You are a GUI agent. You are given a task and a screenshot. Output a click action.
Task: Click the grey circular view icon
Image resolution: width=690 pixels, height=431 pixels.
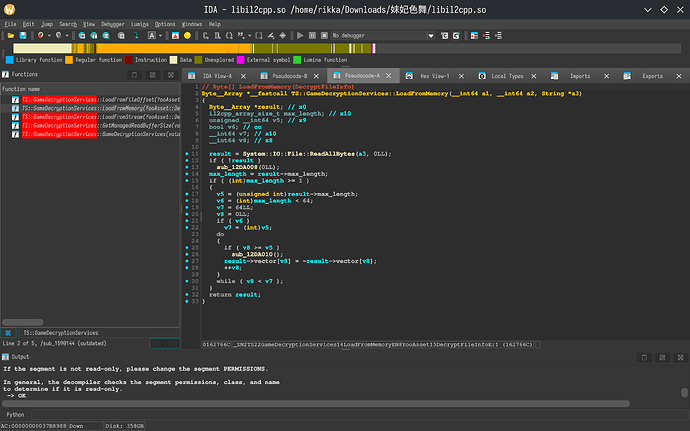(x=121, y=36)
